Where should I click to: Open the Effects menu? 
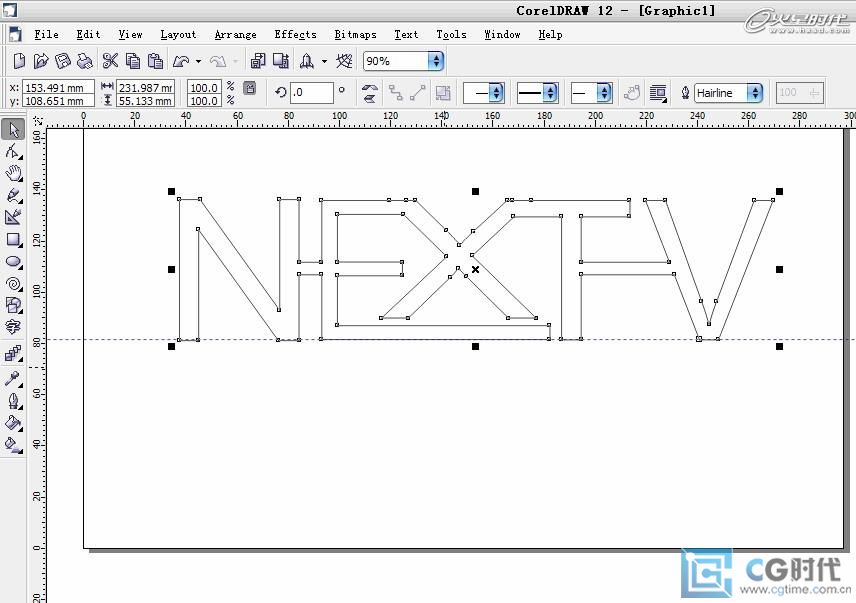(x=295, y=35)
